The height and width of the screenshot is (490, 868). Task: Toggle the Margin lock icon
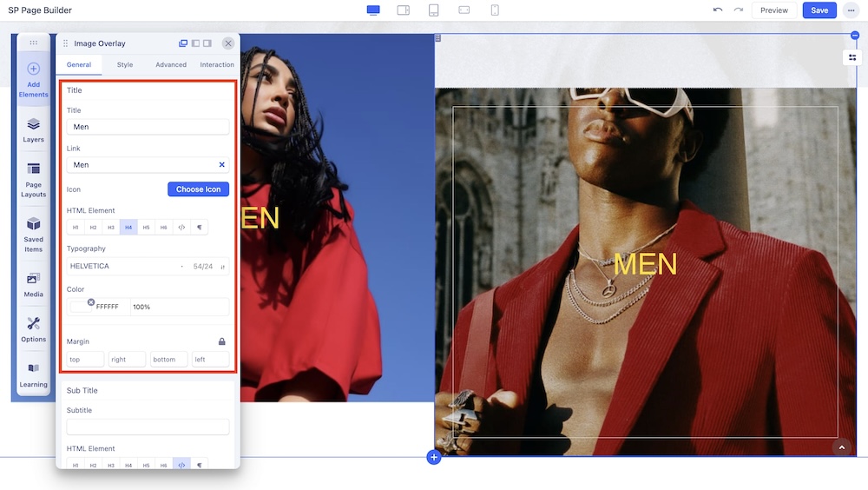221,341
